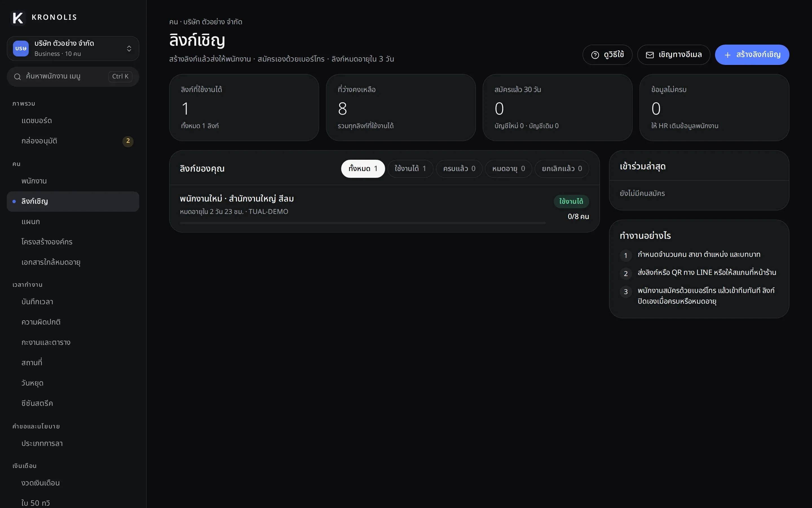Viewport: 812px width, 508px height.
Task: Open the invite link row 'พนักงานใหม่ · สำนักงานใหญ่ สีลม'
Action: click(x=385, y=208)
